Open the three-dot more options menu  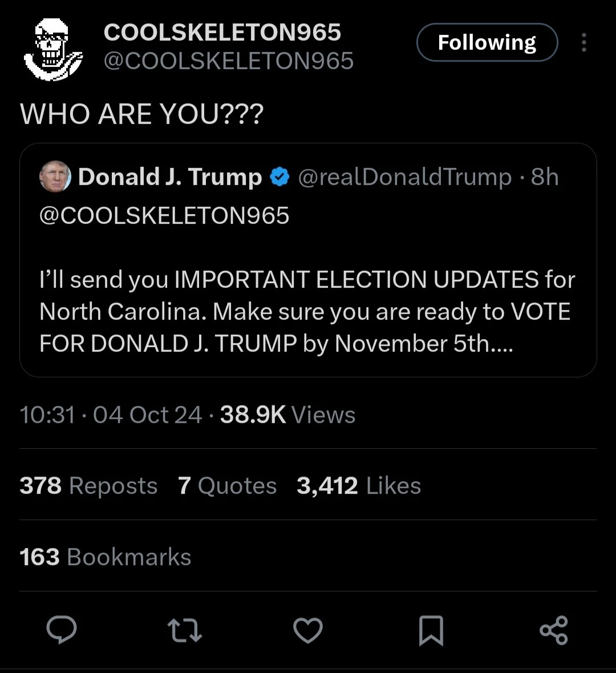583,43
